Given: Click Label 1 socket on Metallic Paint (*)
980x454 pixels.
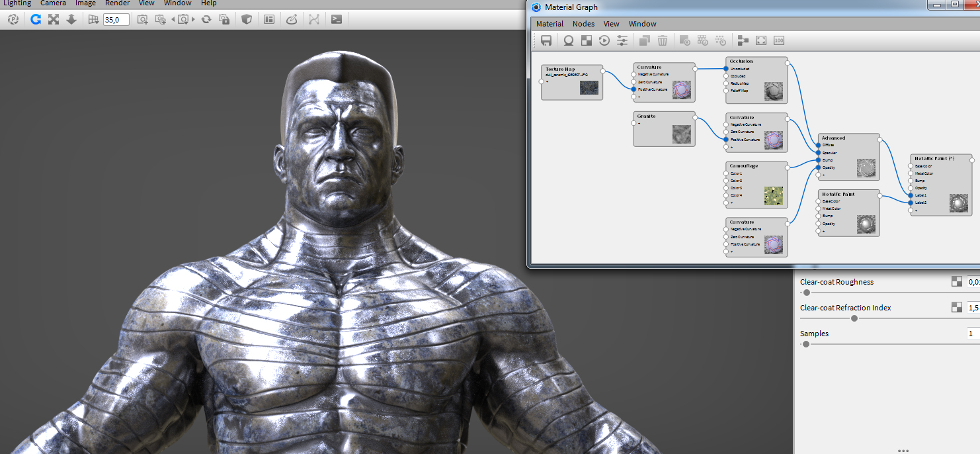Looking at the screenshot, I should pos(911,195).
